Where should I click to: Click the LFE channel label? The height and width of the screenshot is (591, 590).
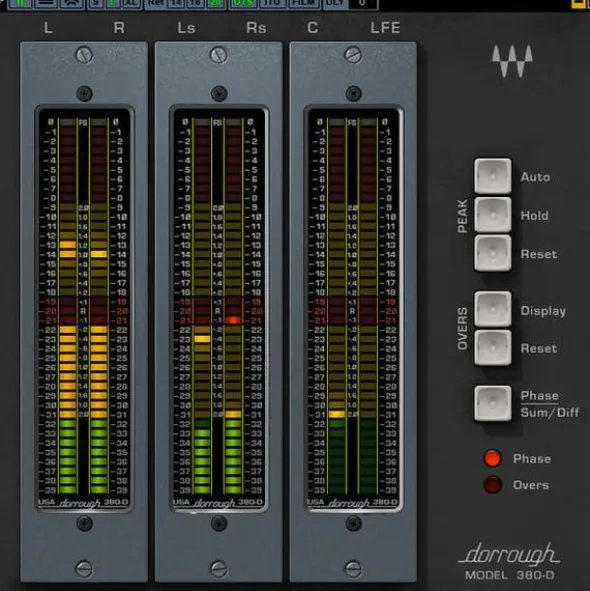point(385,28)
